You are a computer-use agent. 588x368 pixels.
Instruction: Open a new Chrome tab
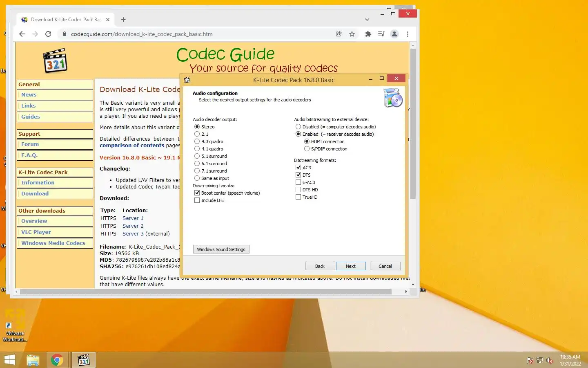point(123,20)
